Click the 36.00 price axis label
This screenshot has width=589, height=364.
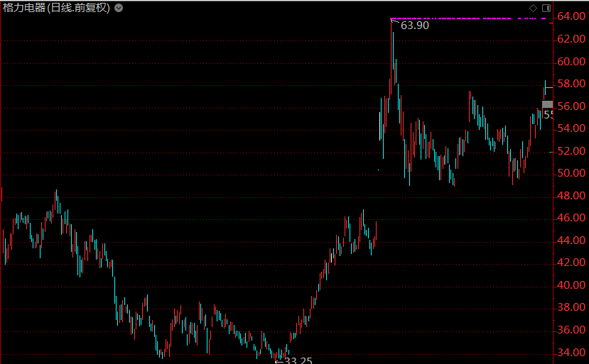[x=571, y=331]
